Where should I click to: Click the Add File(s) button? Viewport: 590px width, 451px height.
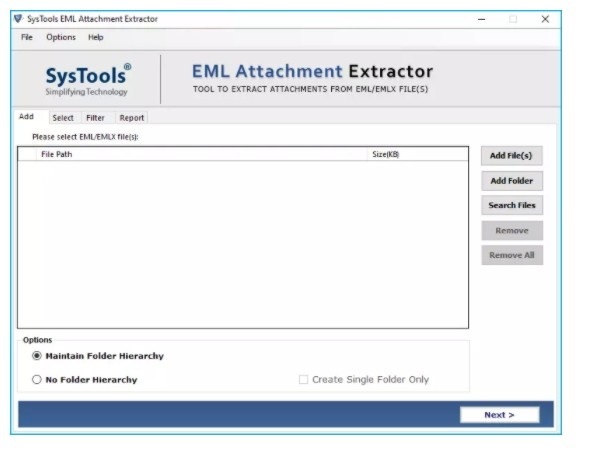coord(511,156)
